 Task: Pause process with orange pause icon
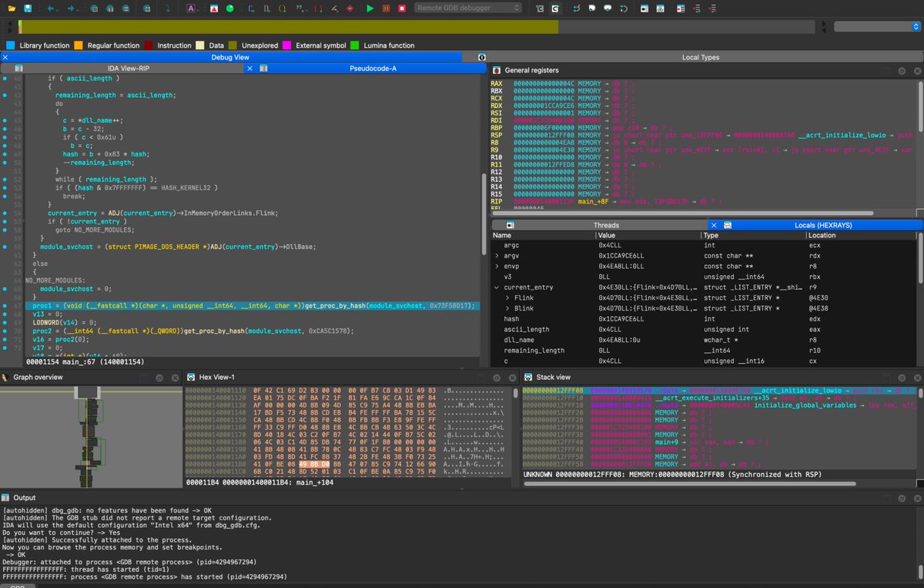pyautogui.click(x=386, y=8)
